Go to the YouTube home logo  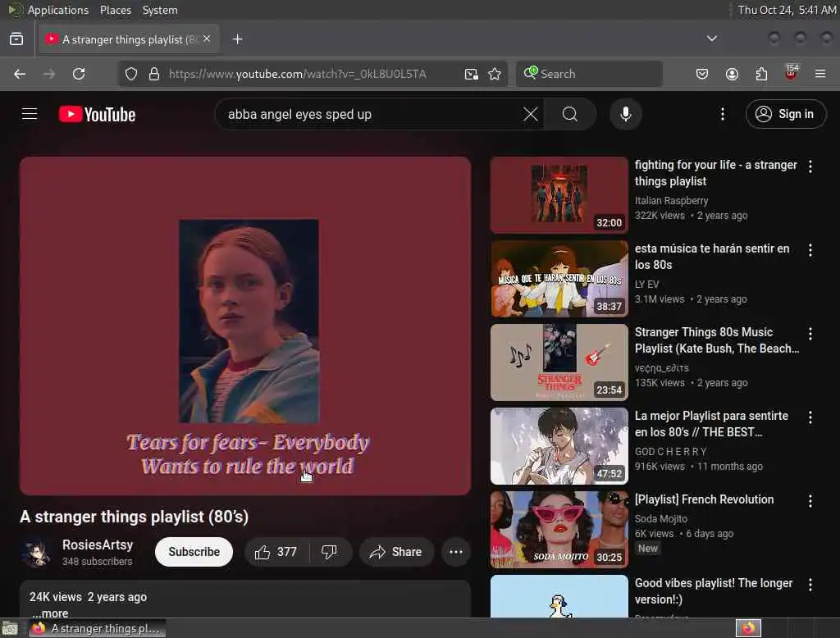97,114
